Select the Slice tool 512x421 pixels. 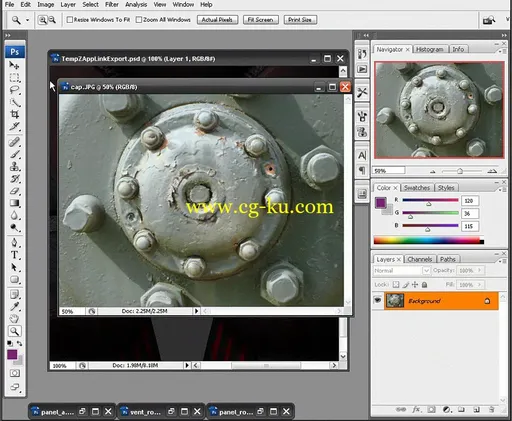(14, 127)
